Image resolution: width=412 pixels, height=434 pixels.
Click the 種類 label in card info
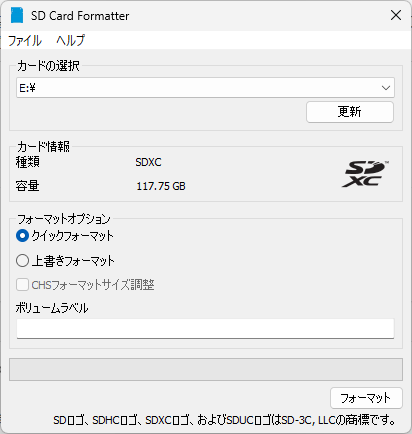pyautogui.click(x=28, y=162)
